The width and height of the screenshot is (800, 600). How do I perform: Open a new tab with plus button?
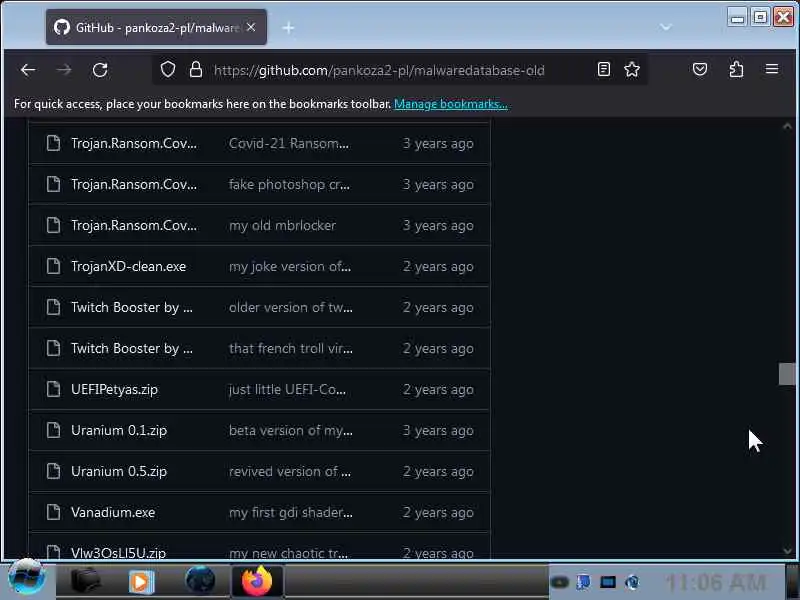tap(288, 28)
